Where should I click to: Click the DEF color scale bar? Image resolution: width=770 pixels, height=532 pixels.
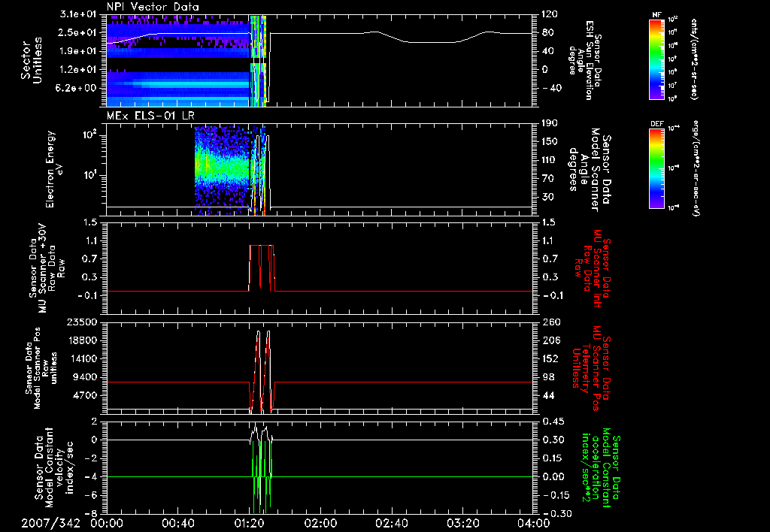657,168
